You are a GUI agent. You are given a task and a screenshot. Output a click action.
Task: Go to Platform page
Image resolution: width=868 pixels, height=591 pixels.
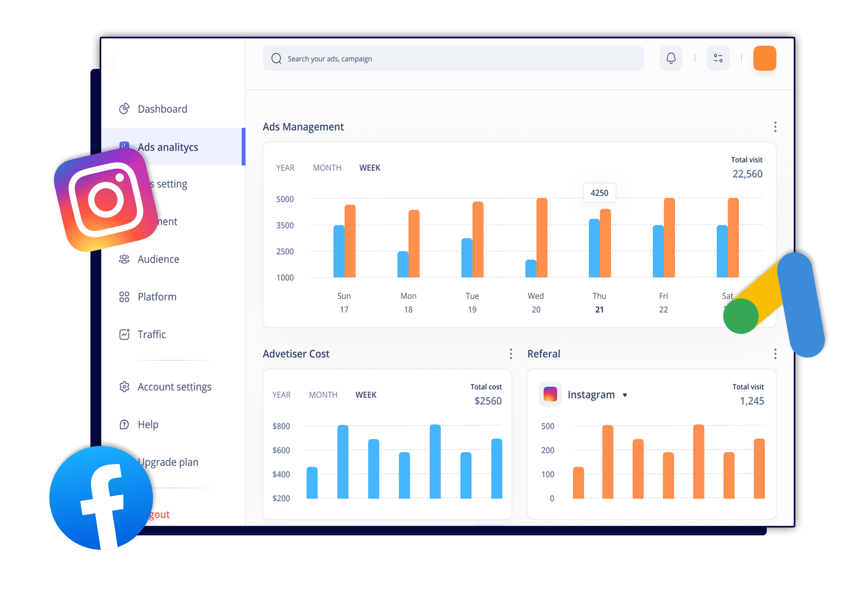157,297
